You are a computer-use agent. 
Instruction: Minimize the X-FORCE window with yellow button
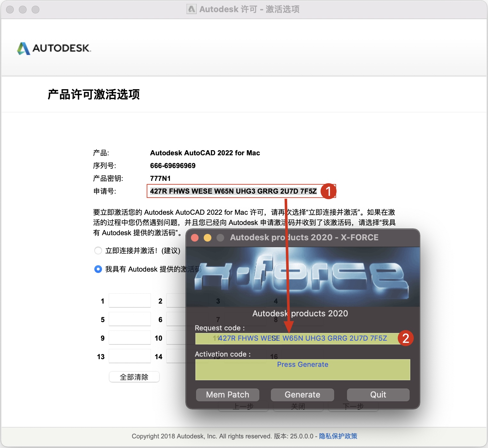click(x=208, y=238)
